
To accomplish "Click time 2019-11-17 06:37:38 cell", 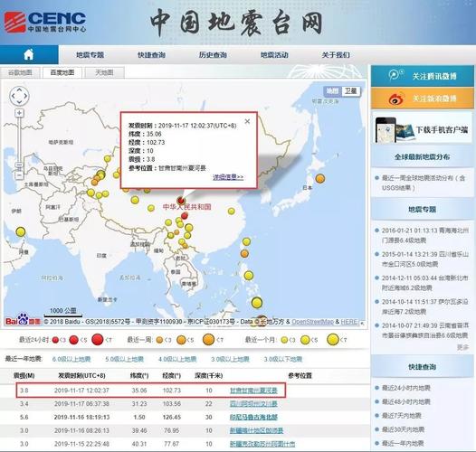I will tap(81, 404).
